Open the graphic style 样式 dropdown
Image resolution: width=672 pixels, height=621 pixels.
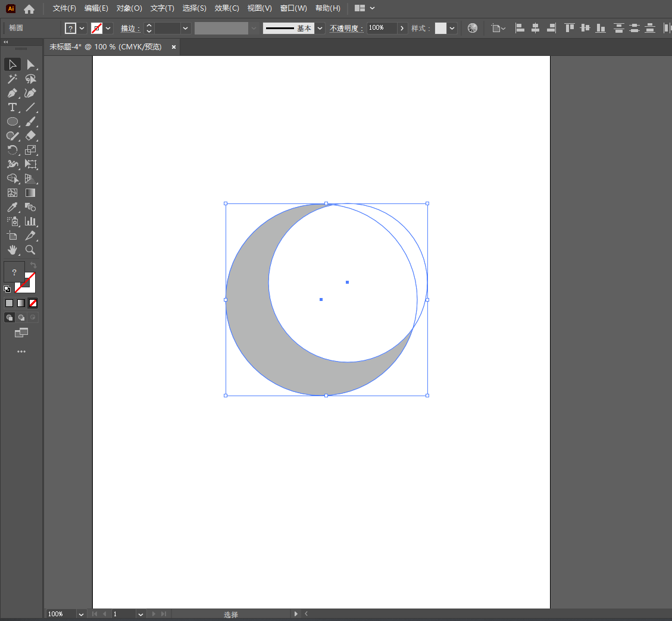click(x=452, y=29)
